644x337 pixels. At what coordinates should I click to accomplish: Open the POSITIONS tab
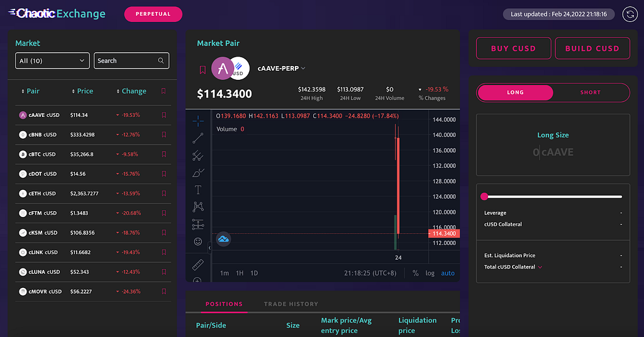coord(224,304)
